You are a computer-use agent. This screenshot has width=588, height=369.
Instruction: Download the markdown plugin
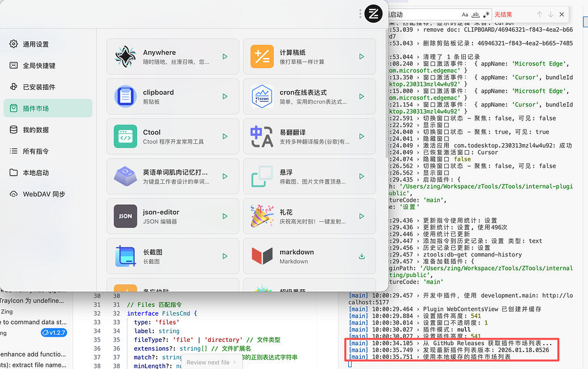pyautogui.click(x=361, y=256)
